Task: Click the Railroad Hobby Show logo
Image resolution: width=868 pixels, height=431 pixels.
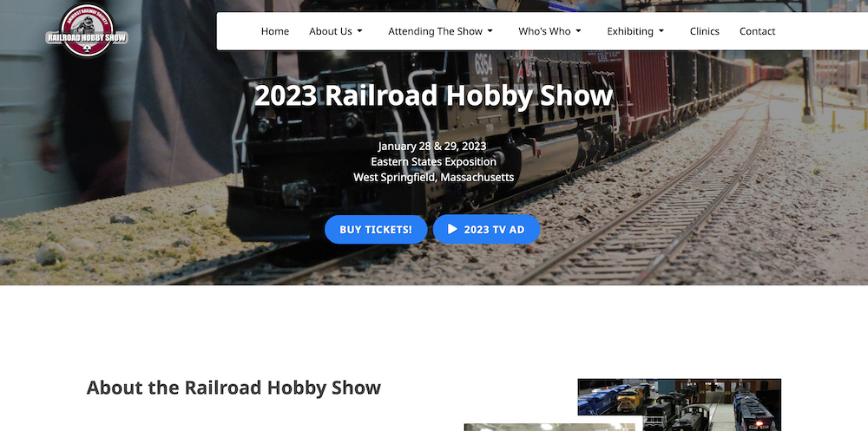Action: (x=86, y=31)
